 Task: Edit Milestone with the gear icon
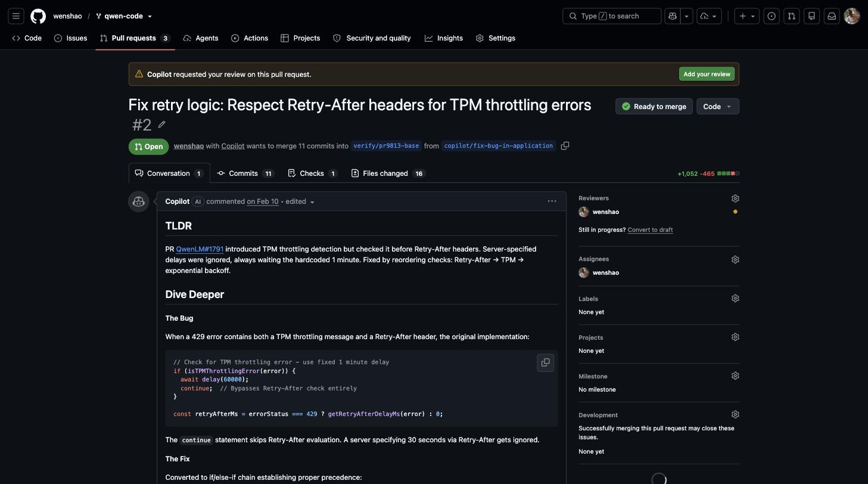tap(735, 376)
